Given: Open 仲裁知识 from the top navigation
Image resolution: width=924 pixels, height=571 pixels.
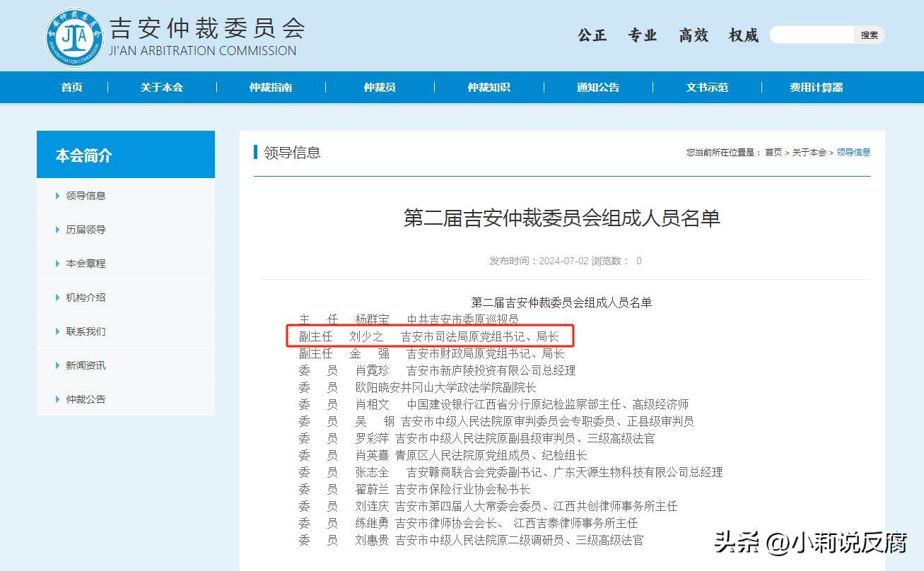Looking at the screenshot, I should click(489, 88).
